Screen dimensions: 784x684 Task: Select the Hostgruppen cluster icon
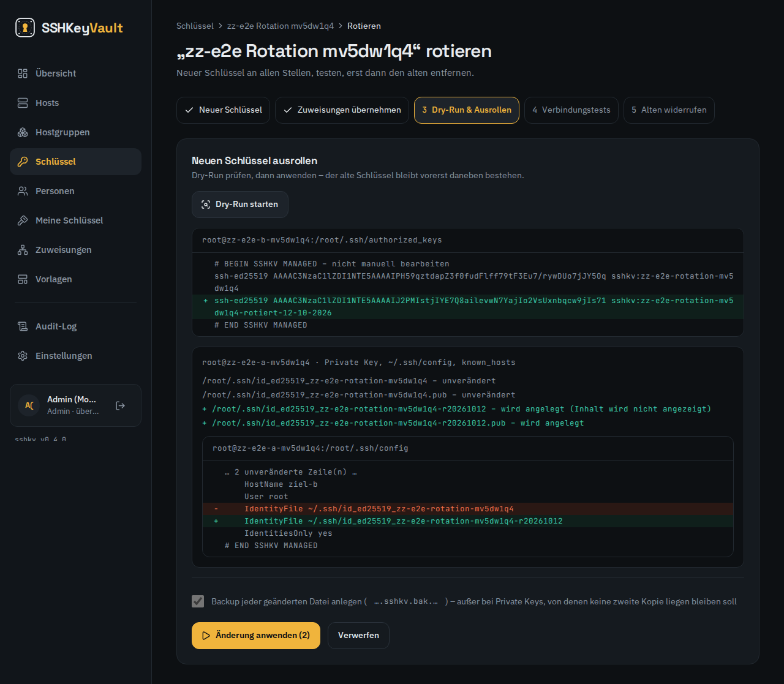(x=23, y=132)
